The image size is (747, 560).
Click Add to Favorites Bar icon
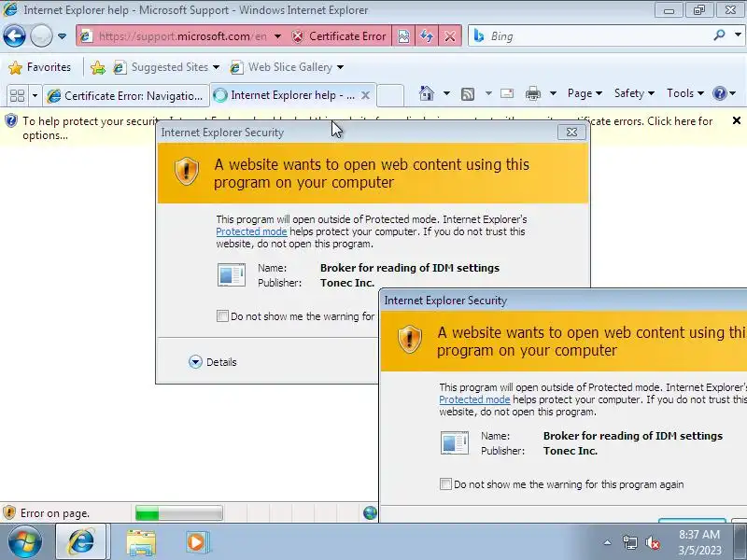click(98, 67)
